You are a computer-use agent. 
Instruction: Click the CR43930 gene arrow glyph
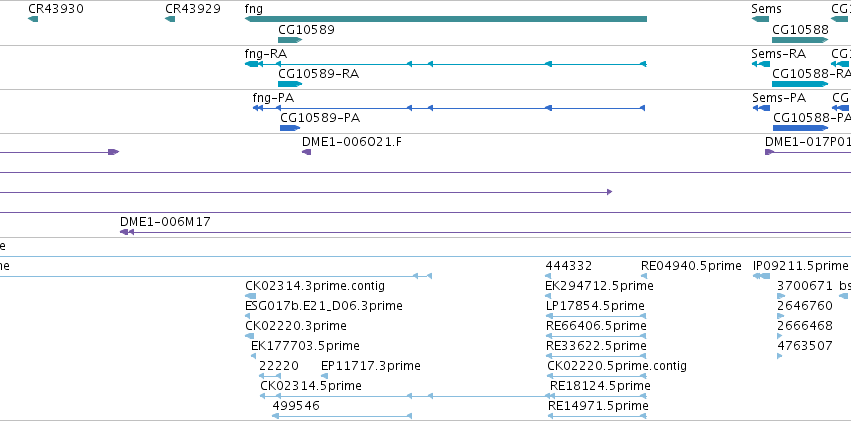(x=33, y=20)
